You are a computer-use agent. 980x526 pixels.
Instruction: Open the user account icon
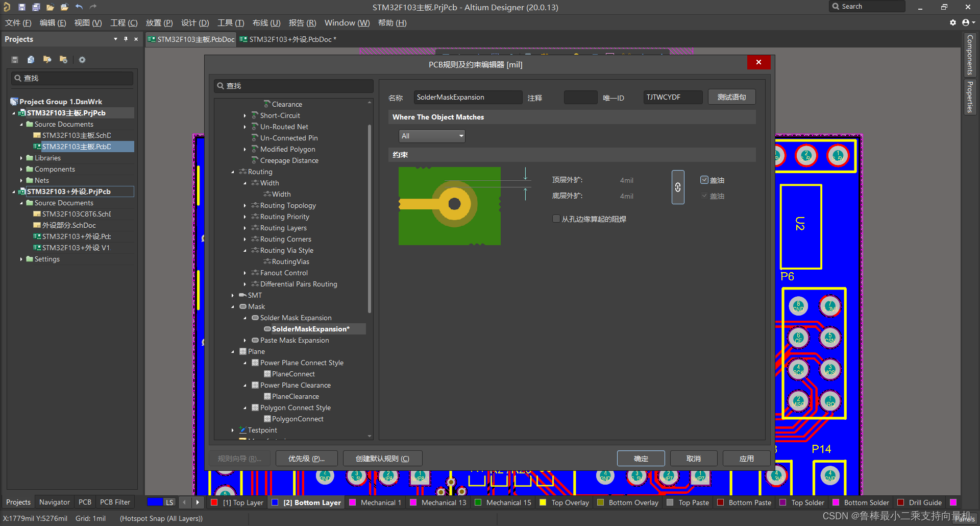pos(968,22)
